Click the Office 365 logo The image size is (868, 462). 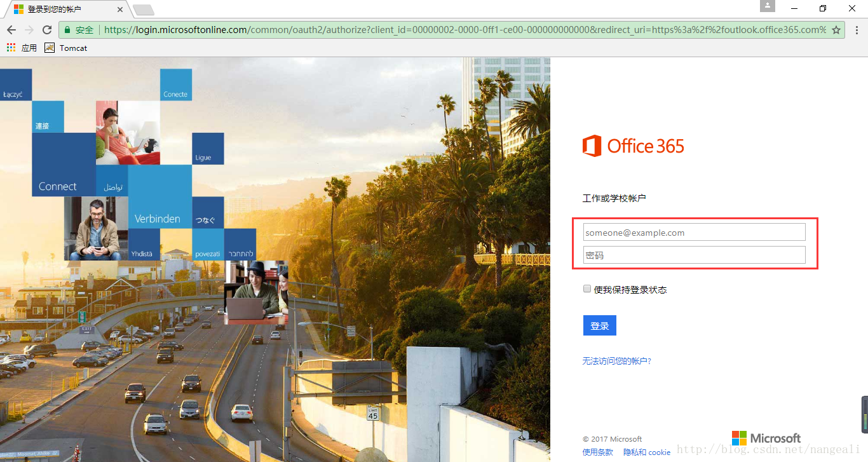tap(634, 146)
